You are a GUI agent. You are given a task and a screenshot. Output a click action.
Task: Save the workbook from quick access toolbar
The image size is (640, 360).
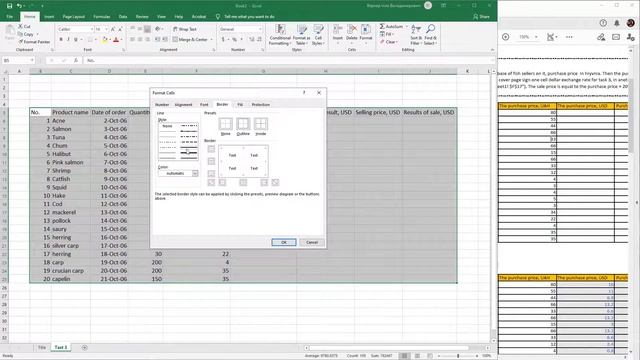(x=9, y=6)
